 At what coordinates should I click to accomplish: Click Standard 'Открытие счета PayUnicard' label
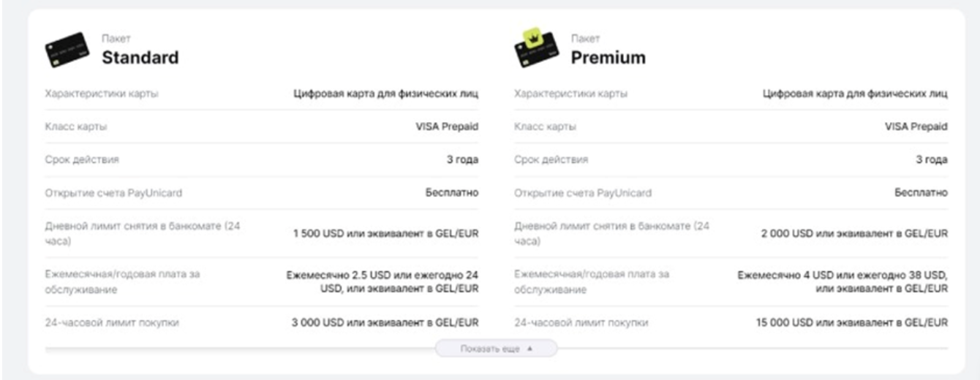pos(113,193)
